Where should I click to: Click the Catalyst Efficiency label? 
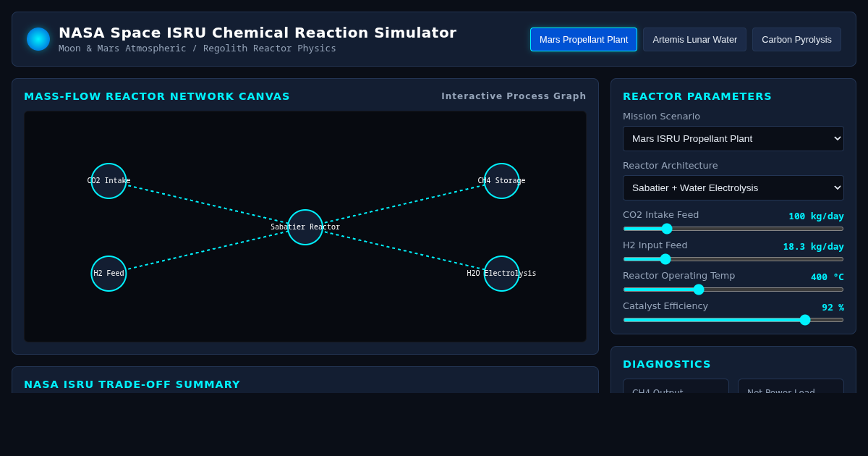click(665, 305)
